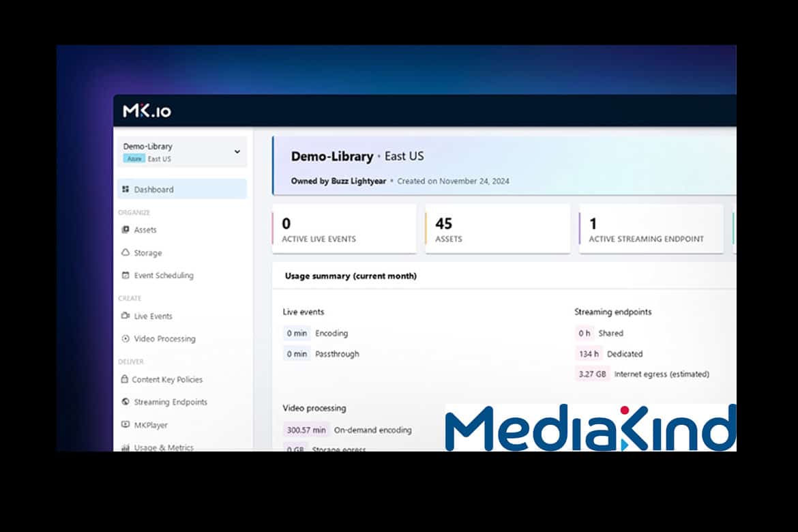Screen dimensions: 798x532
Task: Click the MK.io logo in the header
Action: coord(147,110)
